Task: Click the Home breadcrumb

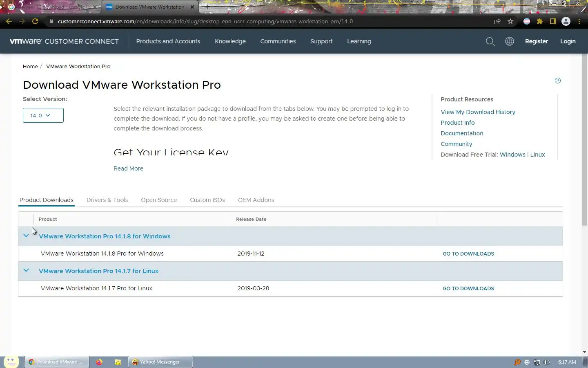Action: click(30, 66)
